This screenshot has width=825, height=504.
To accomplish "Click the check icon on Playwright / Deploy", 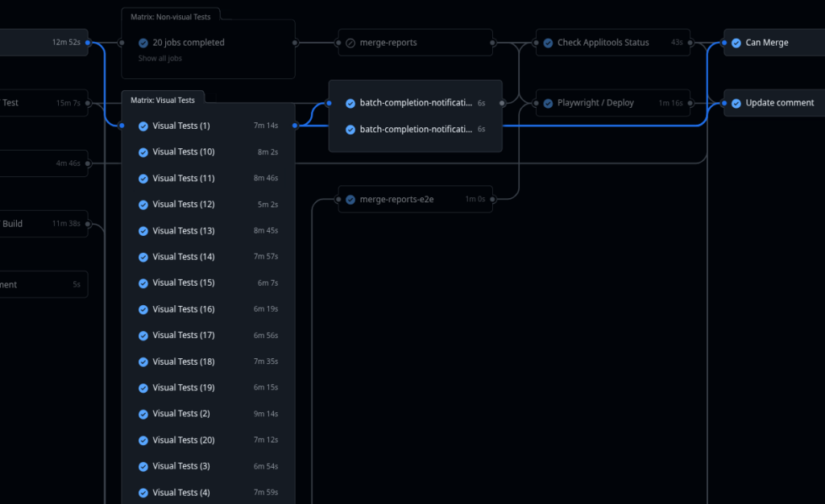I will point(548,104).
